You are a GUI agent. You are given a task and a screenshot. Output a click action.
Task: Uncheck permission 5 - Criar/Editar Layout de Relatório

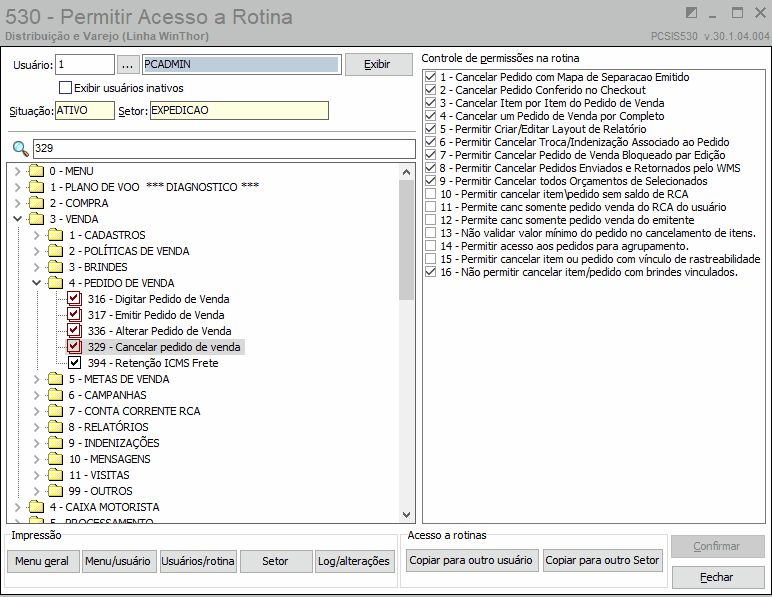pos(431,129)
